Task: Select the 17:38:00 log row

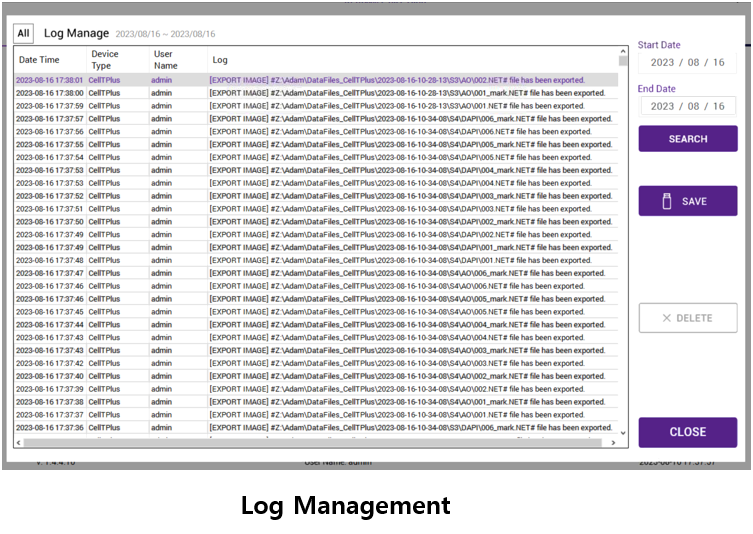Action: [x=300, y=93]
